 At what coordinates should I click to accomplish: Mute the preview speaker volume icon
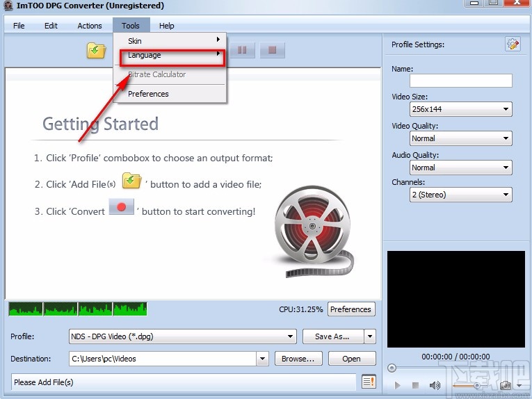pos(435,385)
